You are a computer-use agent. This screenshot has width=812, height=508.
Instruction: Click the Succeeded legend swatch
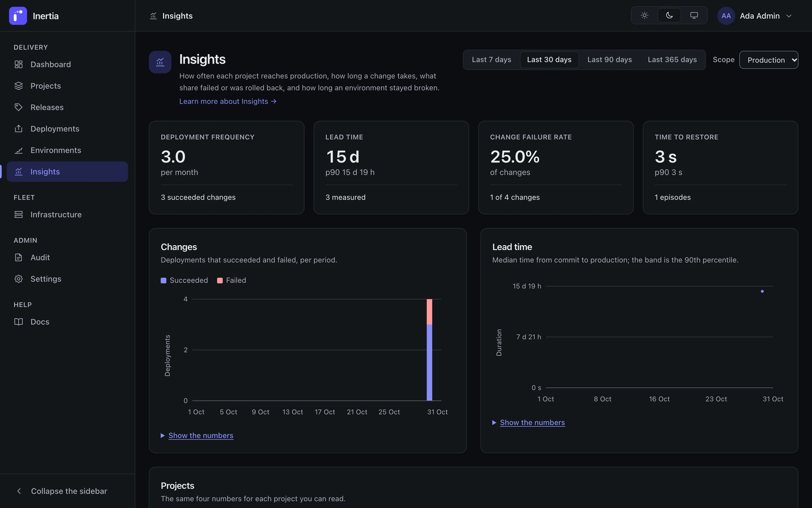pos(164,281)
